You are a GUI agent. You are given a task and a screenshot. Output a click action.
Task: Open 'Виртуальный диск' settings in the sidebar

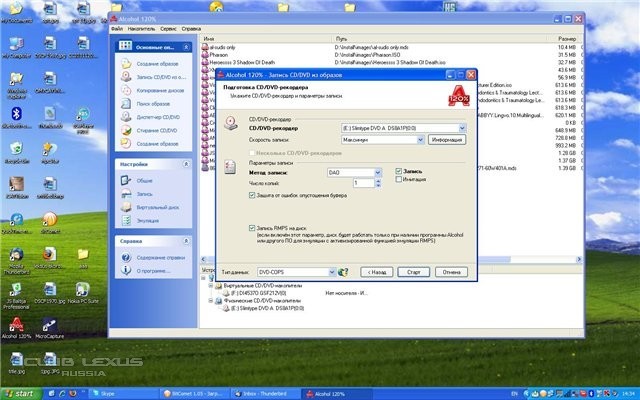click(x=160, y=208)
